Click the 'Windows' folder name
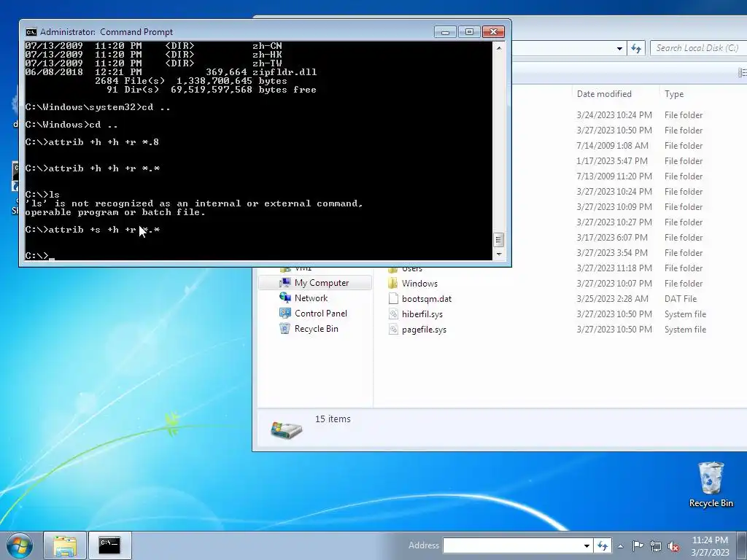Image resolution: width=747 pixels, height=560 pixels. tap(419, 284)
